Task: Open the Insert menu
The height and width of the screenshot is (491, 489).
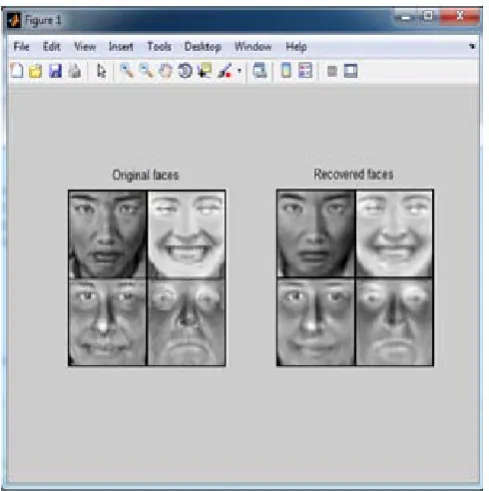Action: (121, 46)
